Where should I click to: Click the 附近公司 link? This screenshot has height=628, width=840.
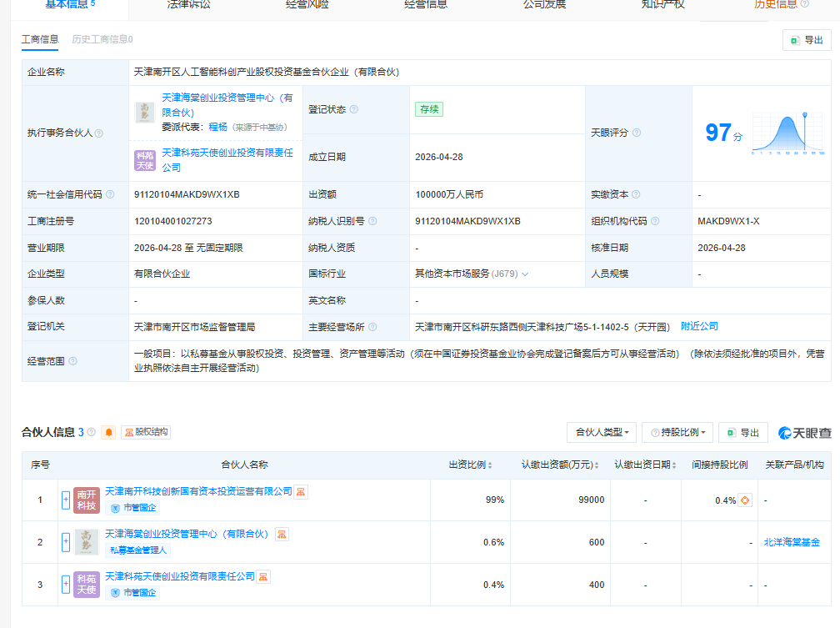[x=699, y=327]
